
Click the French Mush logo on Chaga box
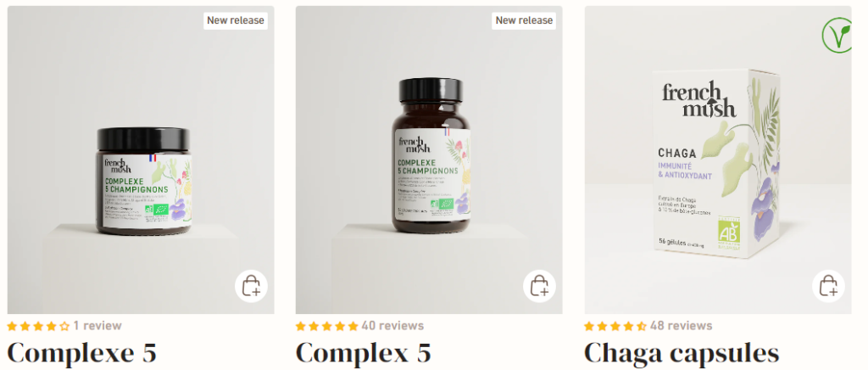698,99
